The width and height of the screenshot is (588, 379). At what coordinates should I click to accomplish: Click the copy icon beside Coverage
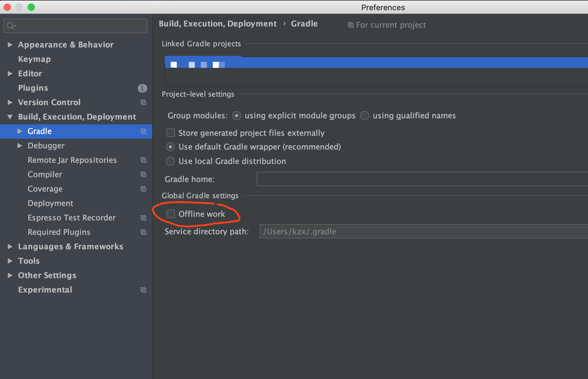143,189
